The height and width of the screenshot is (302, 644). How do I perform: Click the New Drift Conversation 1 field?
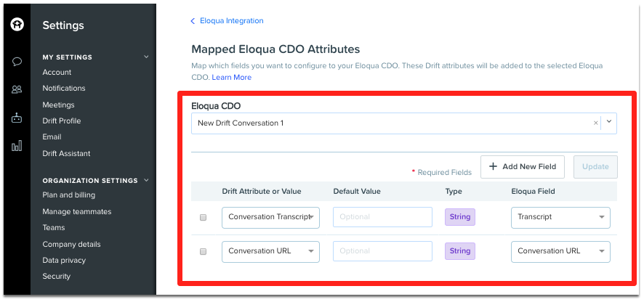coord(404,123)
